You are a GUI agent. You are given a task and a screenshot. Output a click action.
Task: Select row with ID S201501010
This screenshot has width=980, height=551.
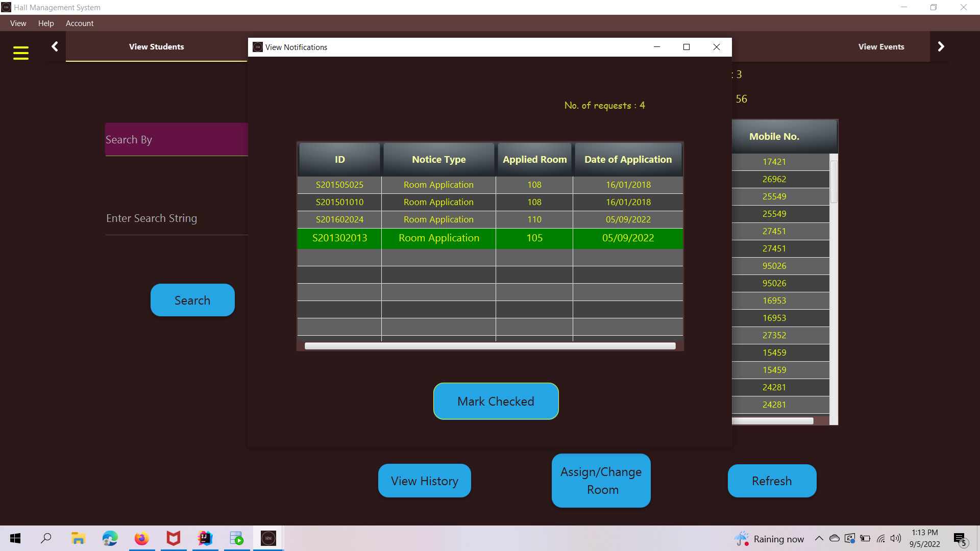[490, 202]
